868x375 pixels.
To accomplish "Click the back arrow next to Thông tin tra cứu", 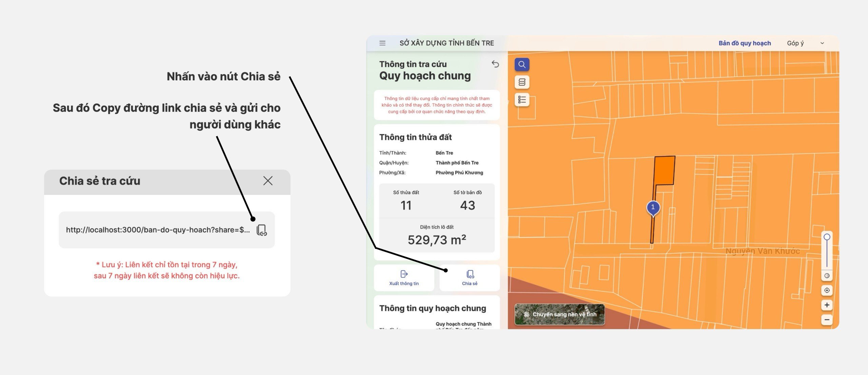I will point(495,64).
